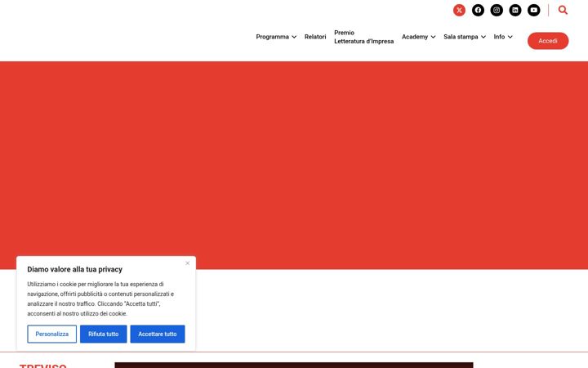Expand the Sala stampa menu
The width and height of the screenshot is (588, 368).
click(465, 37)
